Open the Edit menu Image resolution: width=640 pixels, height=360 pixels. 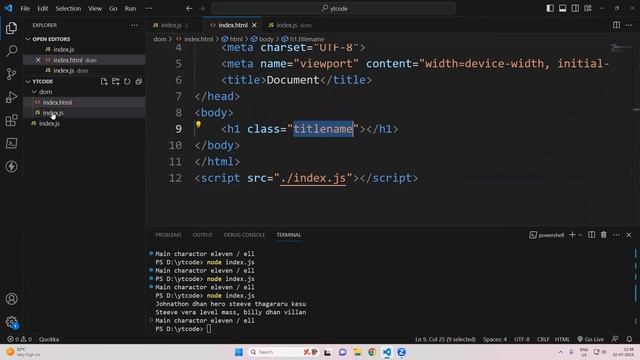[x=42, y=8]
